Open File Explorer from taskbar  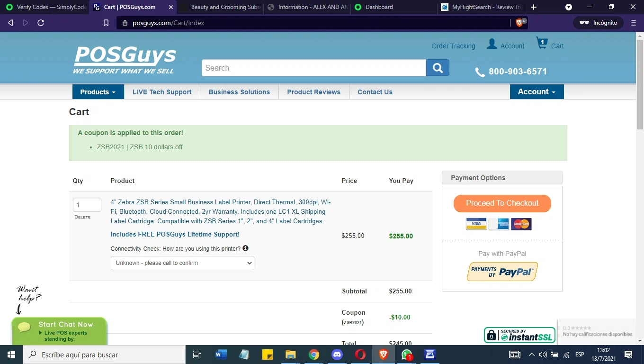click(x=290, y=355)
